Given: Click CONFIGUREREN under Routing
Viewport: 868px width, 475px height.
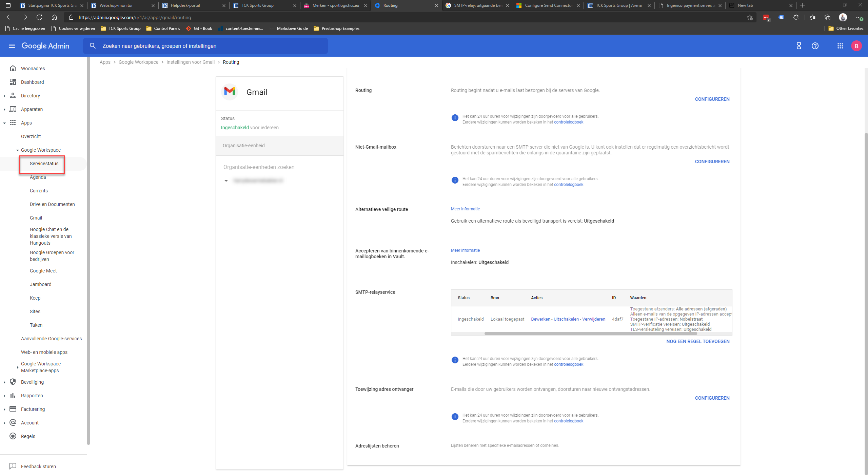Looking at the screenshot, I should click(x=712, y=99).
